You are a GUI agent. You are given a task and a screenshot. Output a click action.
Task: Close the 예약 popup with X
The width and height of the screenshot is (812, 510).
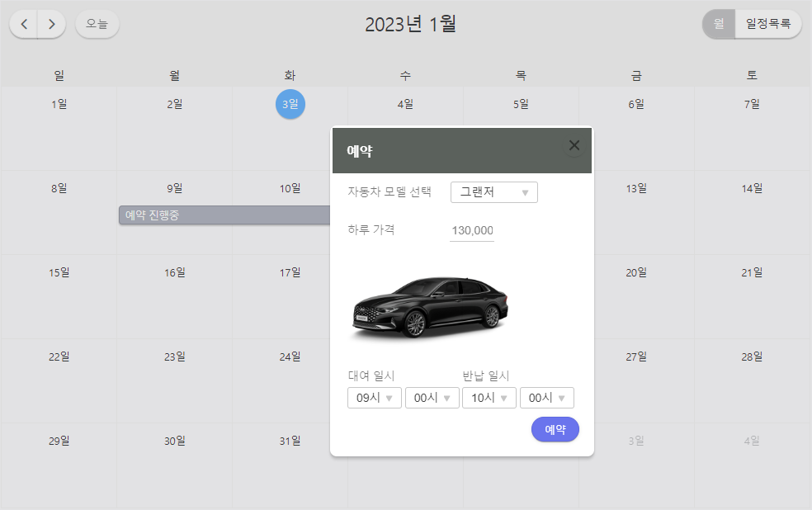[x=574, y=146]
